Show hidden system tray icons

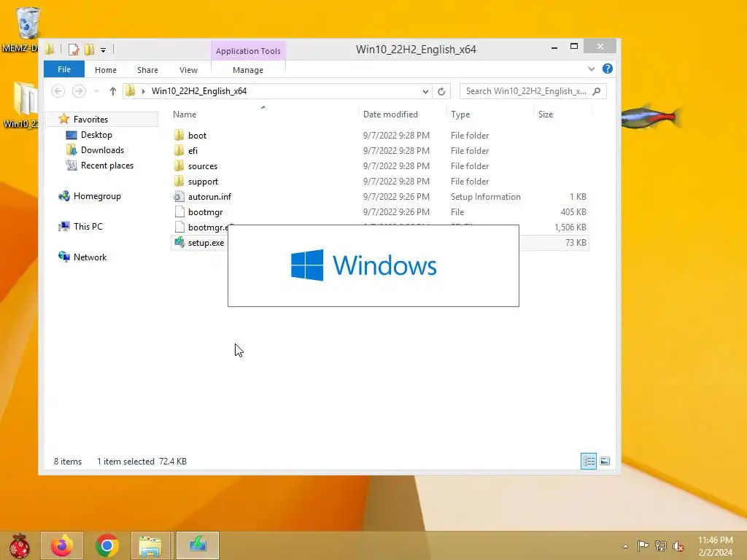pyautogui.click(x=625, y=546)
